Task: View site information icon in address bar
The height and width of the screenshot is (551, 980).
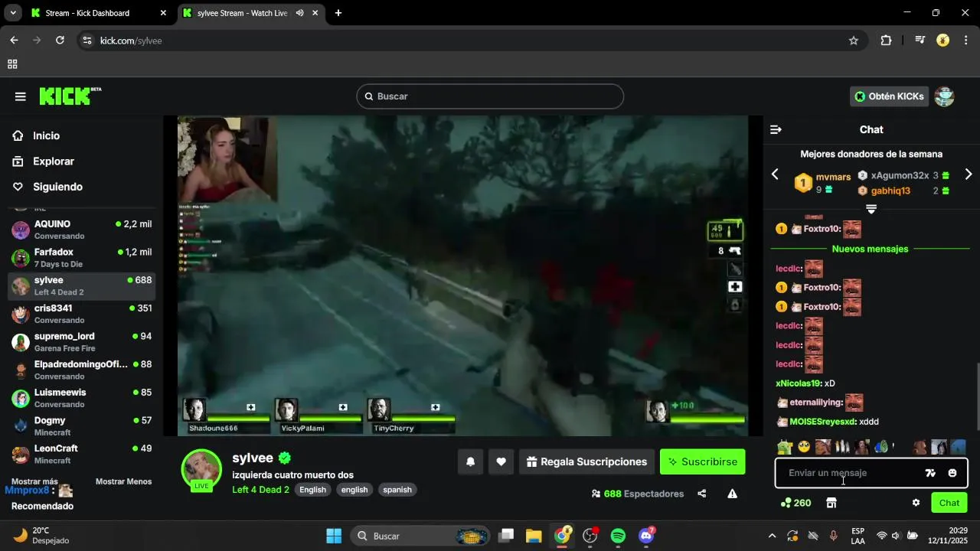Action: pyautogui.click(x=87, y=41)
